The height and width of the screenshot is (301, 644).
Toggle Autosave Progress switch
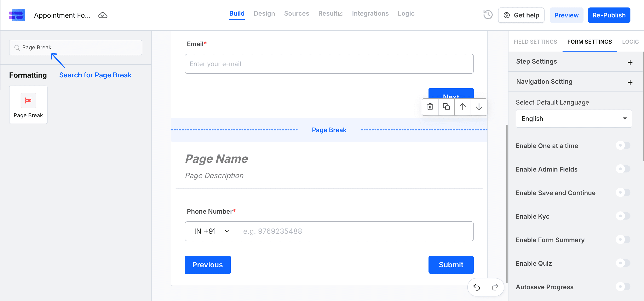click(x=623, y=287)
